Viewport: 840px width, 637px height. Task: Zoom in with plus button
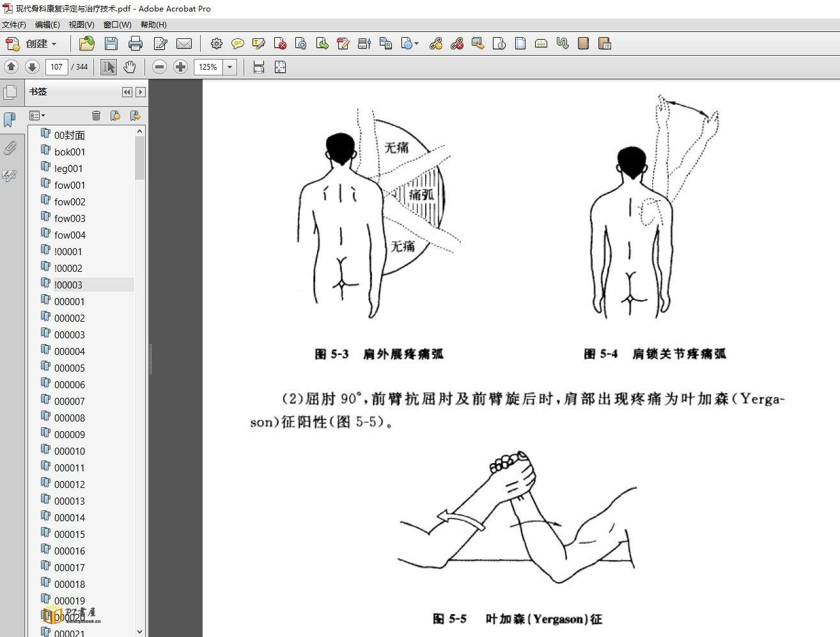181,67
